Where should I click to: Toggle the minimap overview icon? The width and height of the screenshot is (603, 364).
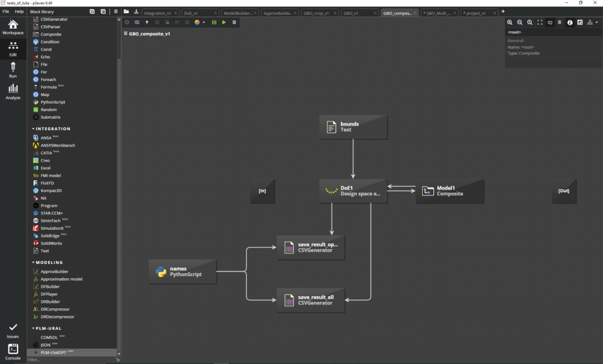click(x=580, y=22)
